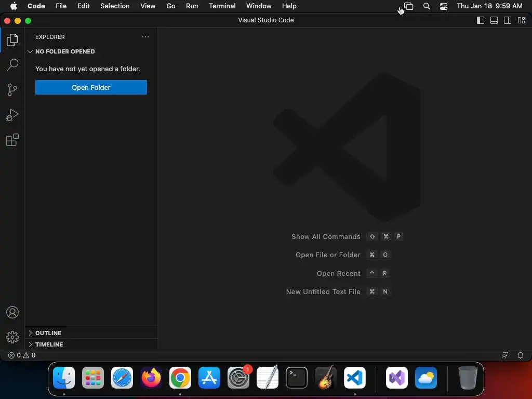This screenshot has width=532, height=399.
Task: Open the Trash from the Dock
Action: click(468, 378)
